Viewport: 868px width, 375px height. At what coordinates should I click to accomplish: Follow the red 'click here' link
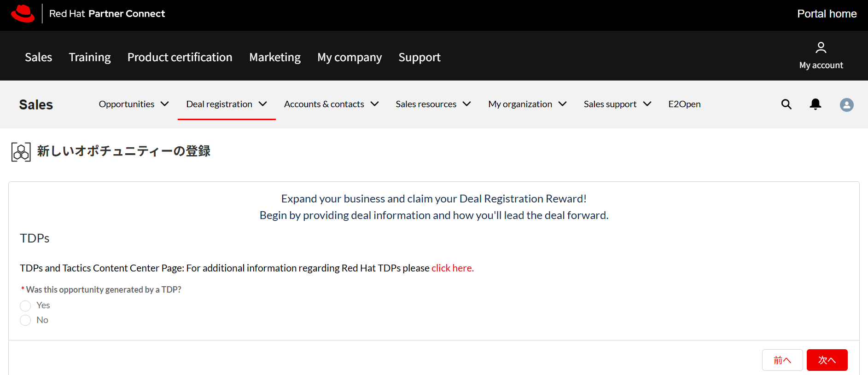(452, 268)
